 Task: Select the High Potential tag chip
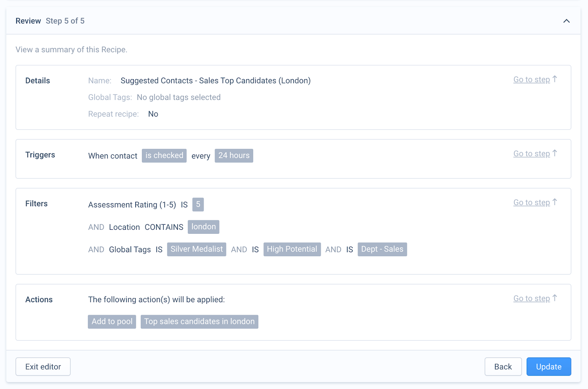[x=292, y=249]
